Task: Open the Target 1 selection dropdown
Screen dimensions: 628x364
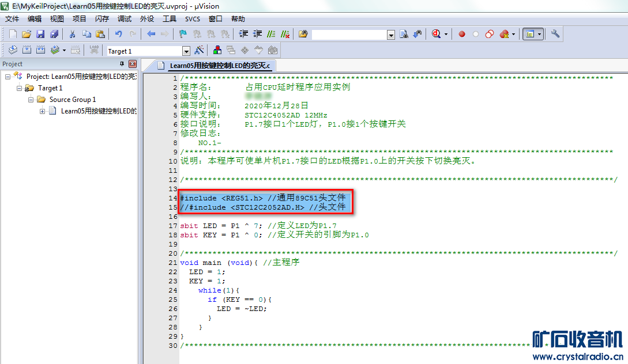Action: pyautogui.click(x=186, y=51)
